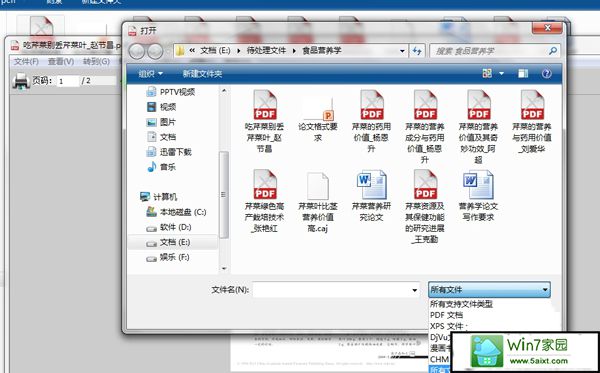Toggle the preview pane icon
600x373 pixels.
tap(523, 73)
